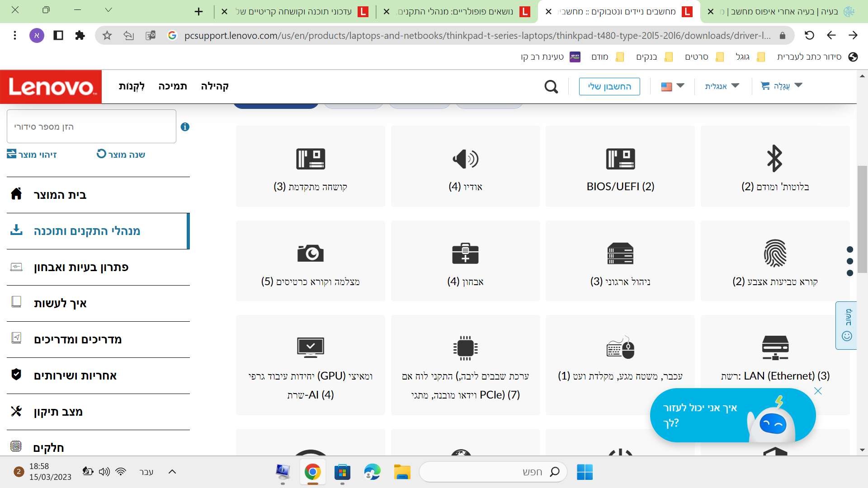Open the chipset (PCIe) driver category
Screen dimensions: 868x488
tap(465, 365)
